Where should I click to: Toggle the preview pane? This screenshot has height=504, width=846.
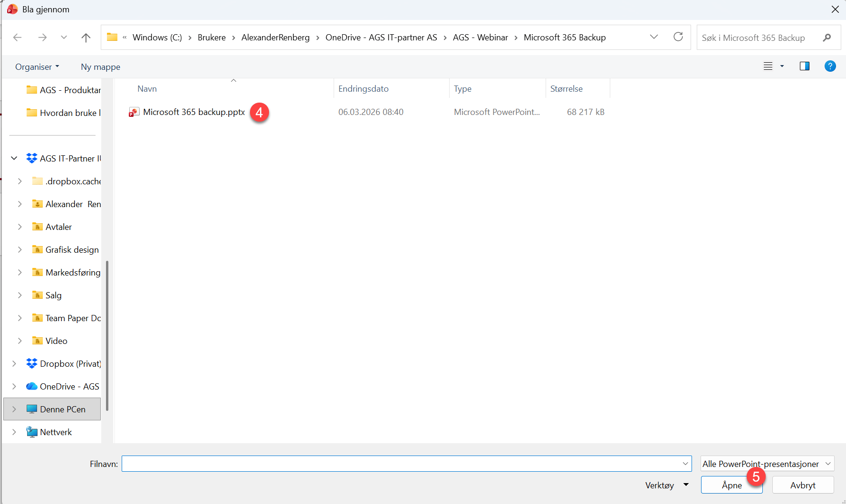pyautogui.click(x=805, y=66)
